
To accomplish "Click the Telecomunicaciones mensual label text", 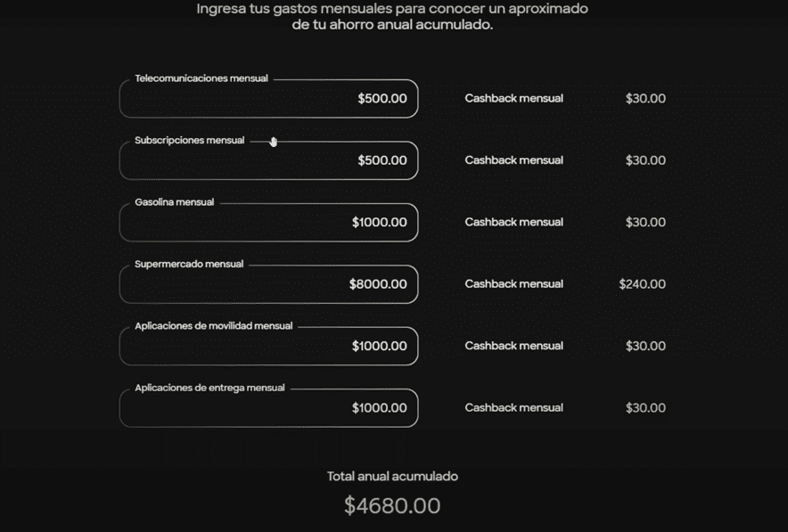I will [201, 78].
